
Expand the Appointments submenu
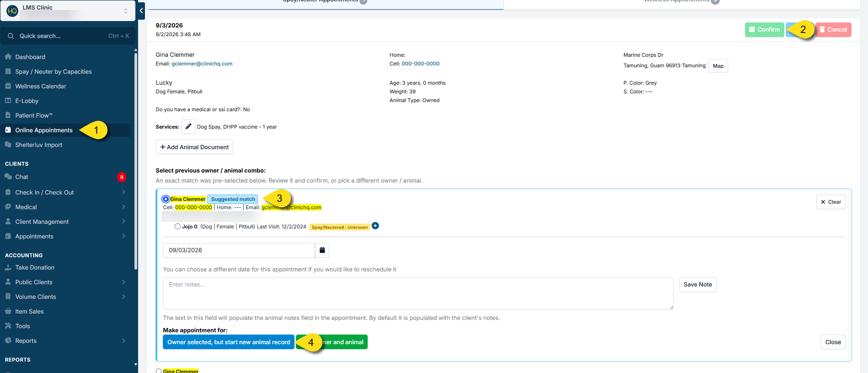pos(65,236)
